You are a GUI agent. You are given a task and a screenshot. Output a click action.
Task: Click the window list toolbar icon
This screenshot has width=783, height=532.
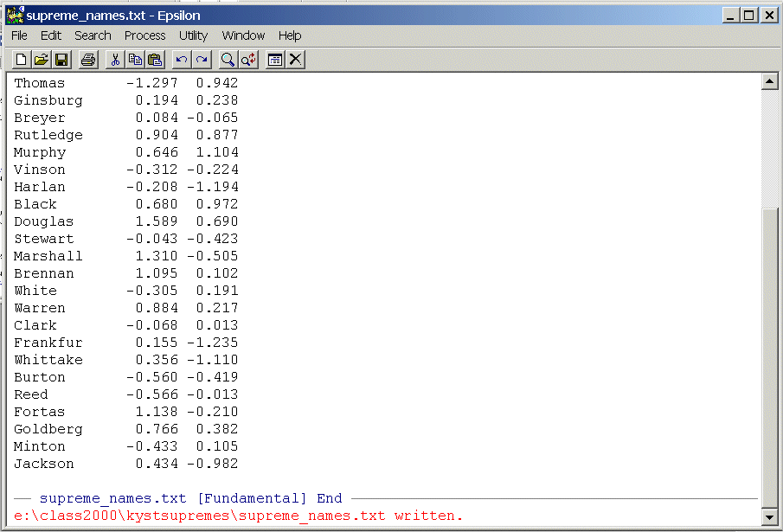pos(275,60)
